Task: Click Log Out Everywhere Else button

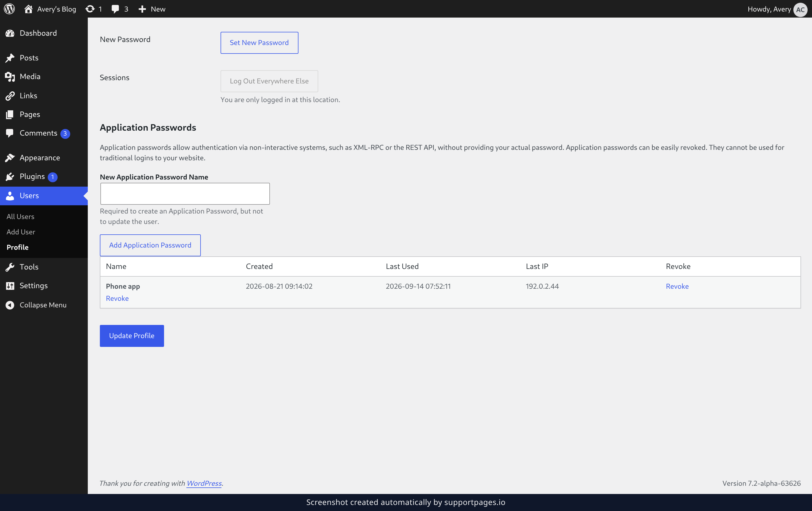Action: tap(269, 81)
